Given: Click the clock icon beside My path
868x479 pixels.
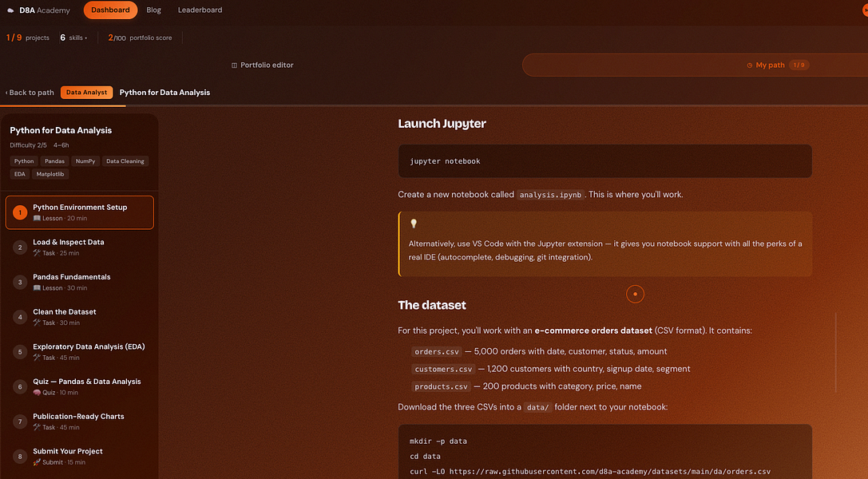Looking at the screenshot, I should (750, 65).
